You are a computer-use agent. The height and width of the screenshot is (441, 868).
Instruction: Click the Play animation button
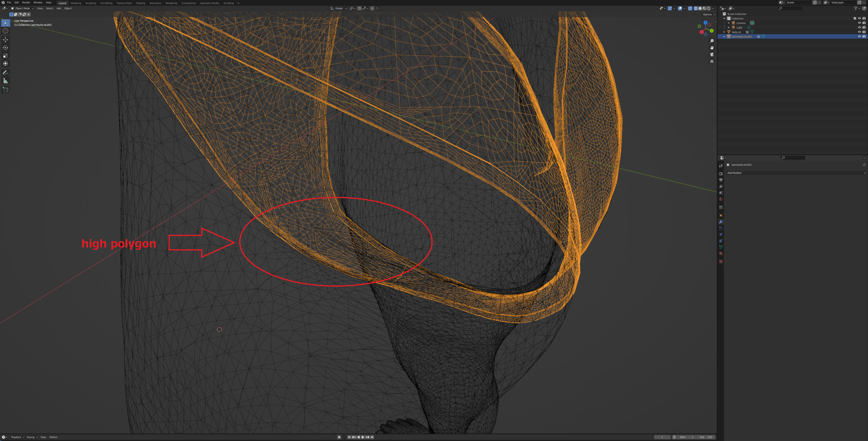363,437
